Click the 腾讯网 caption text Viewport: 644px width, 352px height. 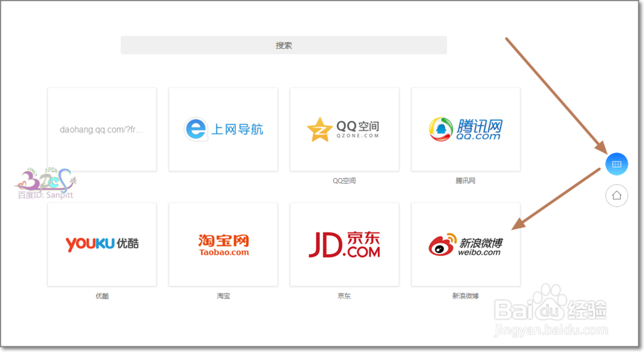click(466, 181)
